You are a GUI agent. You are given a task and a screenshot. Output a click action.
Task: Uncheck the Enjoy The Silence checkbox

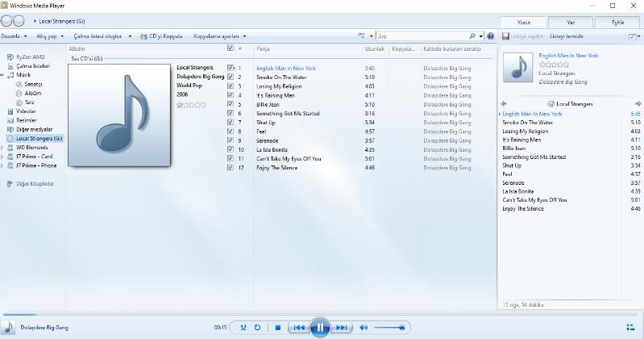point(231,167)
